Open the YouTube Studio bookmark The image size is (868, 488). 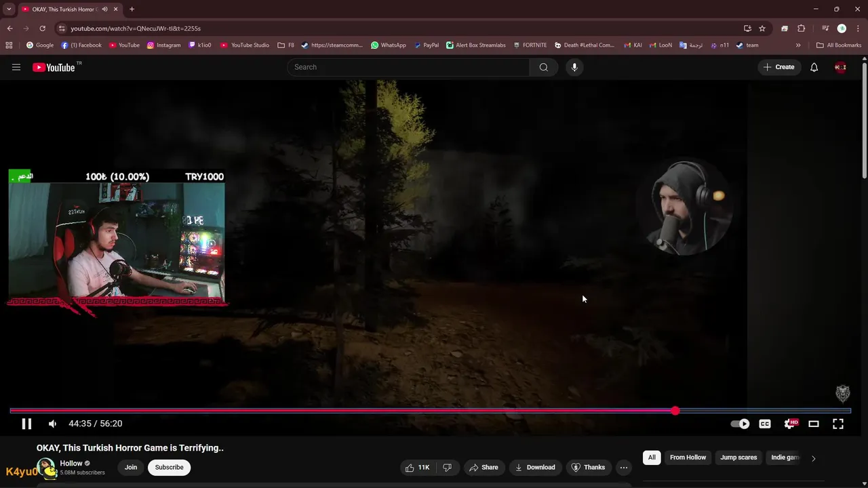tap(245, 45)
